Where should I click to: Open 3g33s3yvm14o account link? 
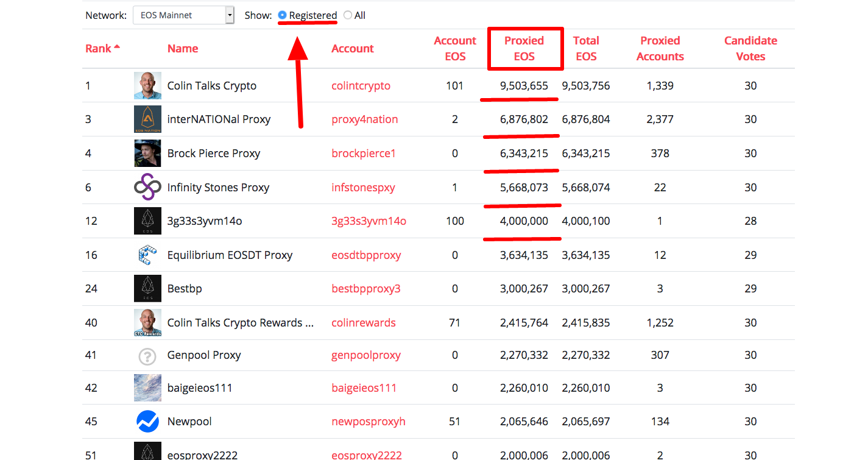(369, 221)
